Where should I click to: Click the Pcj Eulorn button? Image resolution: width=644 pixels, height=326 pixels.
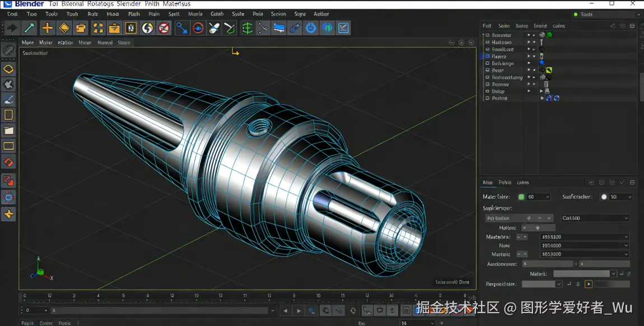point(519,218)
